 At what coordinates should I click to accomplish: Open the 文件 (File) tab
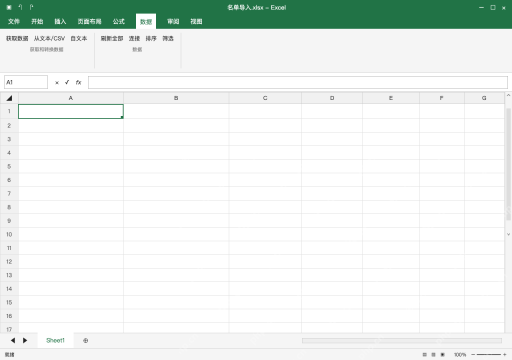click(14, 21)
